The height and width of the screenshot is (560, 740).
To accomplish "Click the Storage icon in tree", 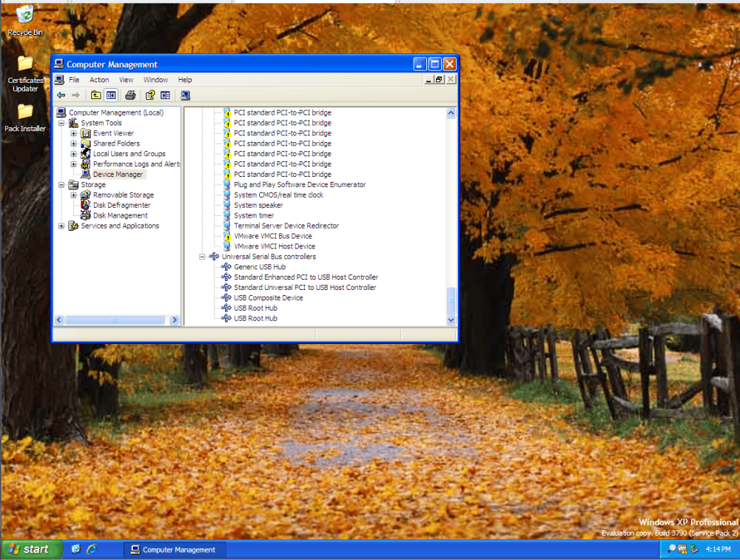I will point(73,184).
